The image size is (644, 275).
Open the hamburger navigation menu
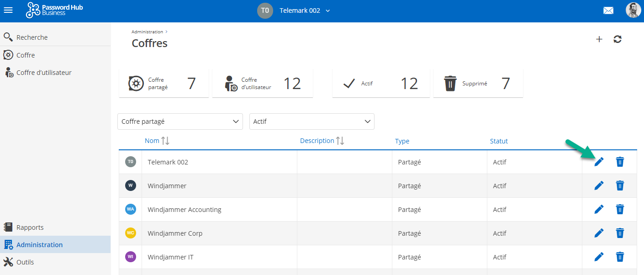point(8,10)
